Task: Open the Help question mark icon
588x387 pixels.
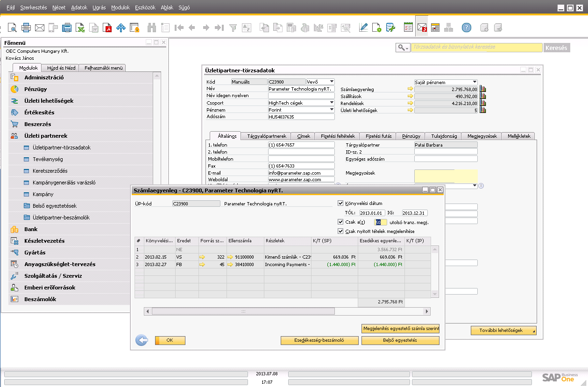Action: pyautogui.click(x=467, y=28)
